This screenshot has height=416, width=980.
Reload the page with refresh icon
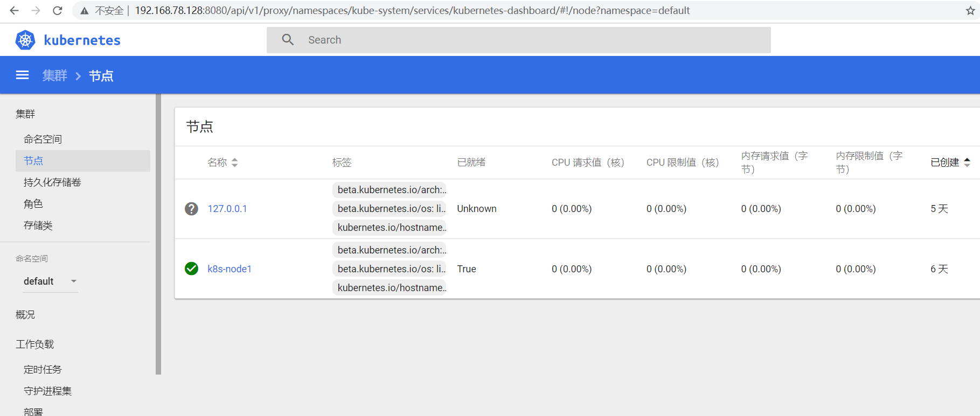[x=58, y=10]
